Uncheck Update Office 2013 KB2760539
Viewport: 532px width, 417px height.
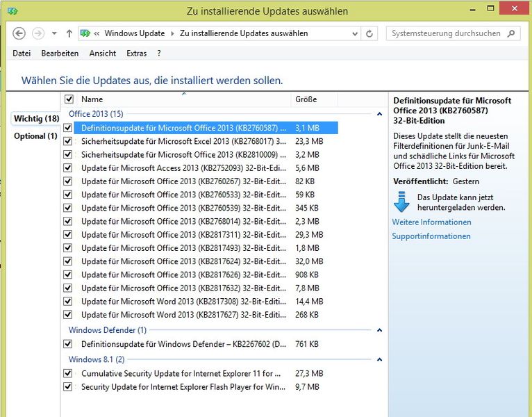coord(68,208)
